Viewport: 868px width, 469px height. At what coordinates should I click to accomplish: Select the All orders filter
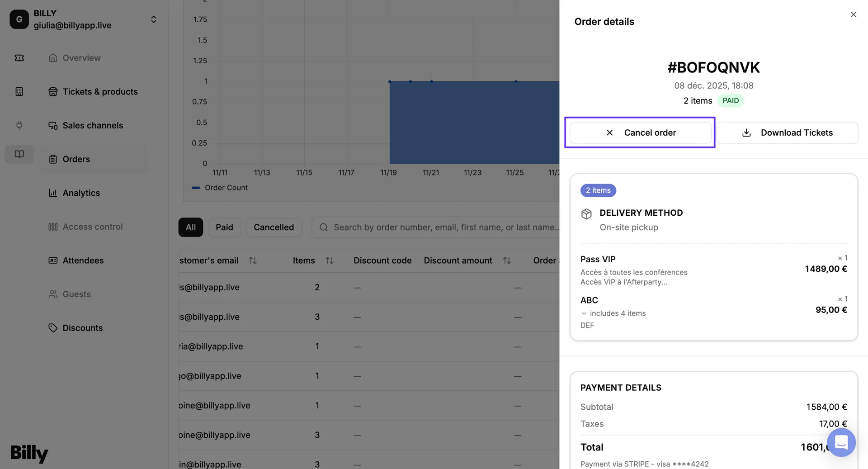coord(190,227)
